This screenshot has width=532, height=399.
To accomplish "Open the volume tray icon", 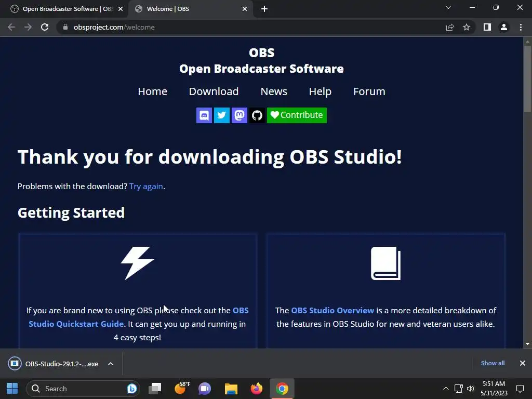I will tap(471, 389).
